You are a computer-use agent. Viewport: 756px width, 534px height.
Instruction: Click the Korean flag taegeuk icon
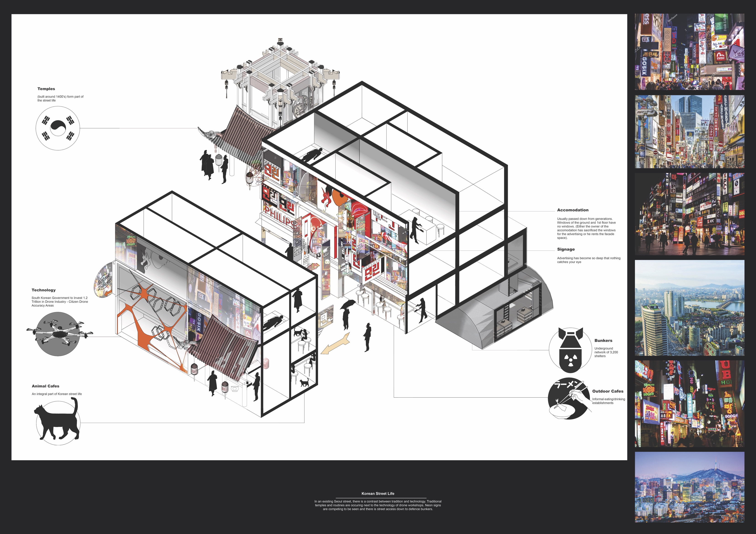point(58,128)
